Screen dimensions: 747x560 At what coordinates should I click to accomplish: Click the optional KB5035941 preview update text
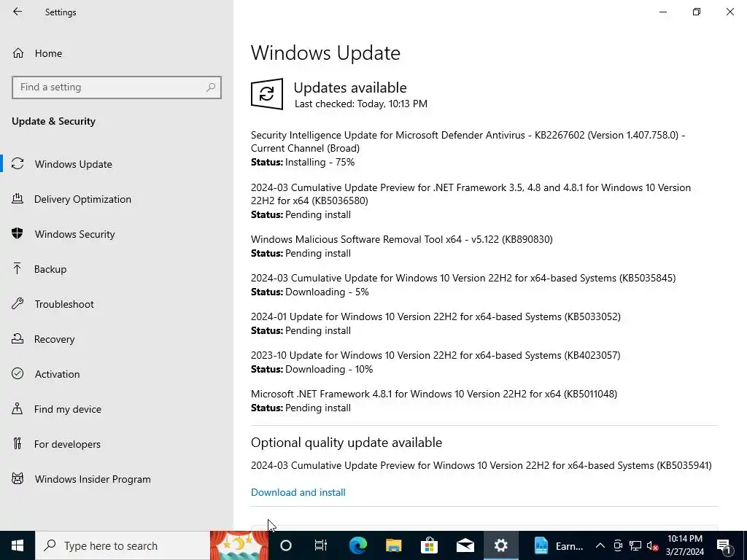click(x=481, y=465)
